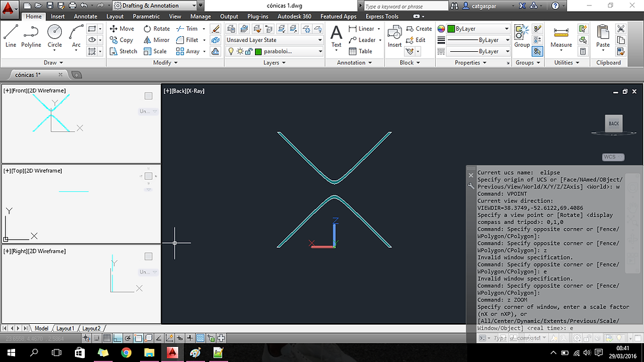
Task: Toggle transparency display in status bar
Action: click(200, 338)
